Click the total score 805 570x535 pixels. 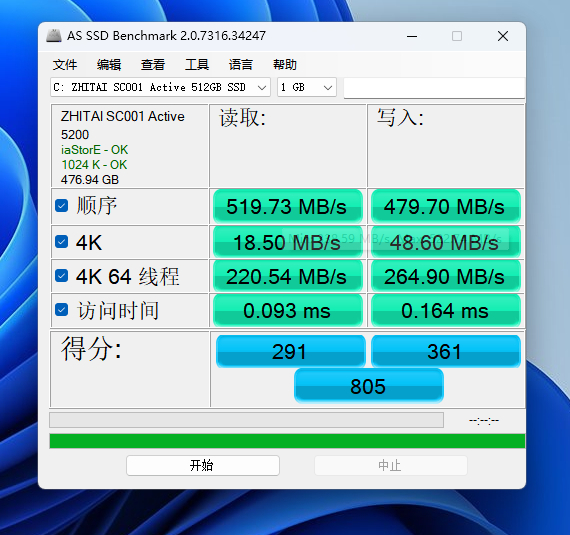pyautogui.click(x=369, y=386)
